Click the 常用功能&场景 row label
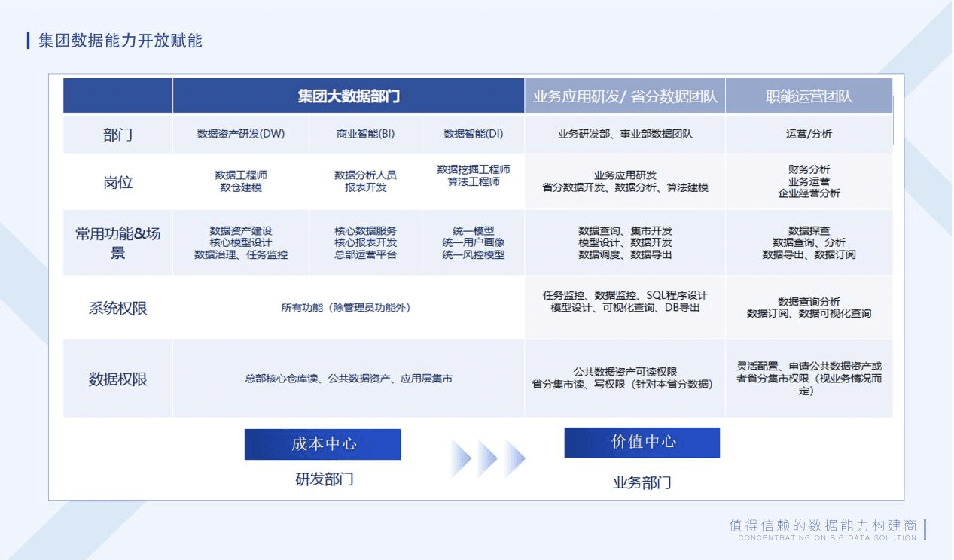Screen dimensions: 954x560 (118, 243)
